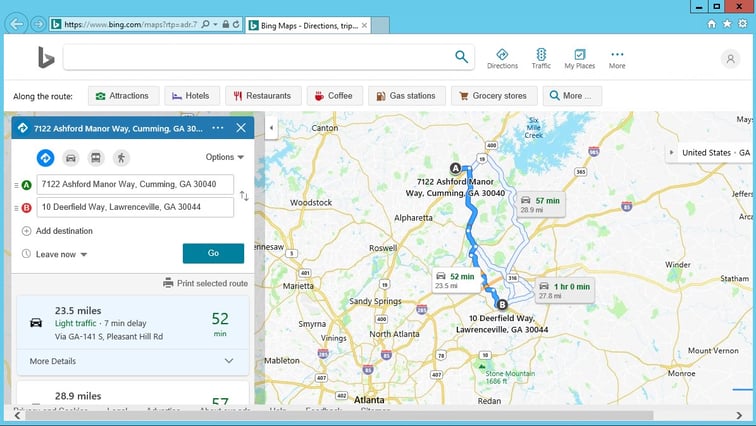Click the Bing logo
This screenshot has width=756, height=426.
click(x=46, y=57)
